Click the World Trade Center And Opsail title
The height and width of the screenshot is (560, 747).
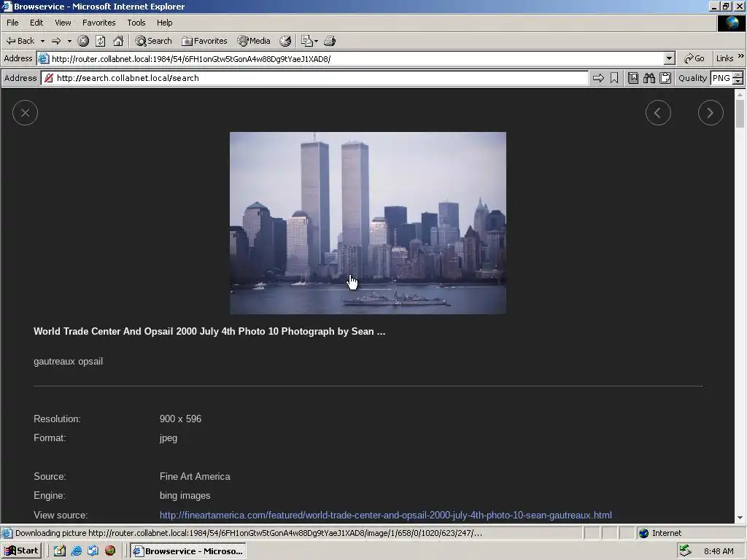coord(209,332)
